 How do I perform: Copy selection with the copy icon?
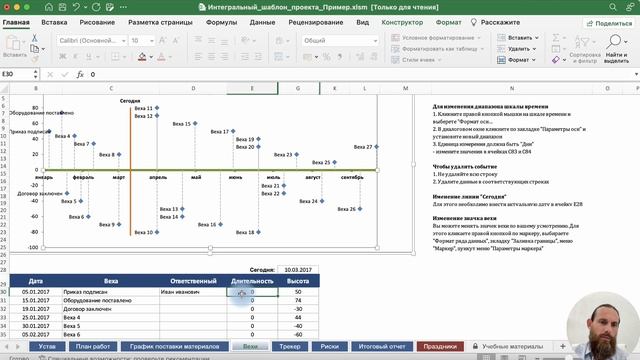[x=35, y=49]
